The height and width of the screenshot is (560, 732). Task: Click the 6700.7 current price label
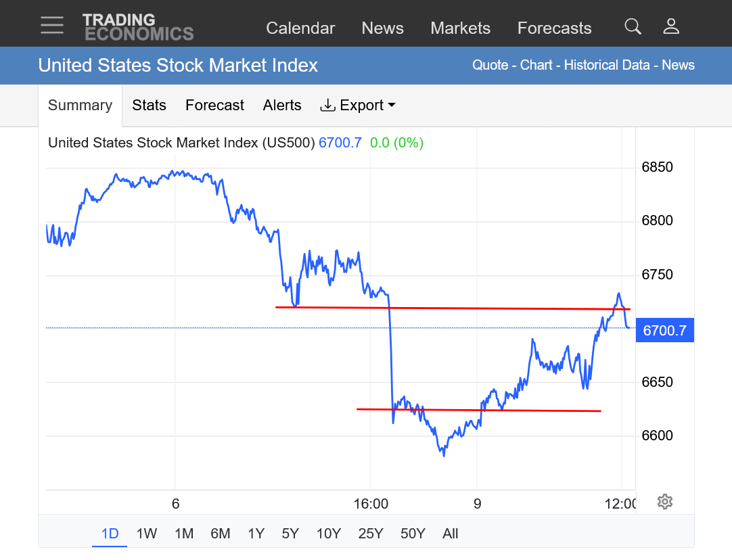665,331
